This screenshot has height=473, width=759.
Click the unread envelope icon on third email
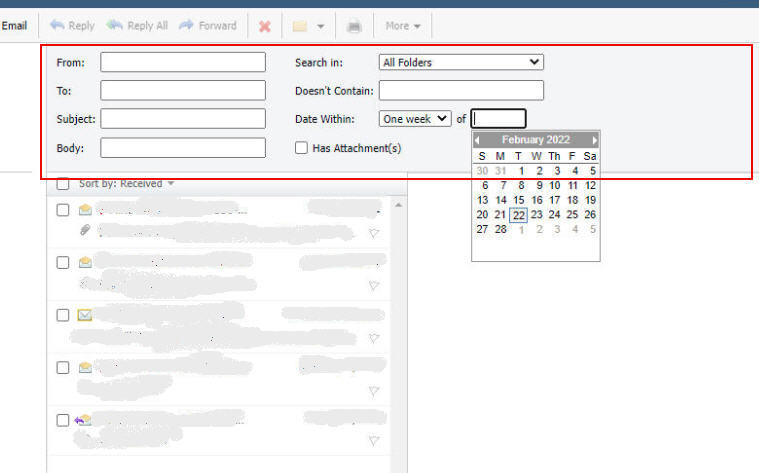(85, 315)
